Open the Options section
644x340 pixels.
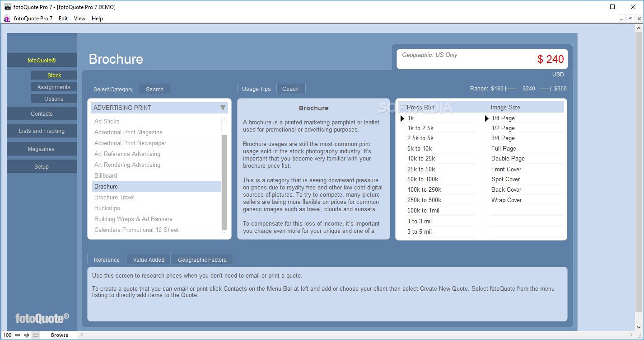(x=54, y=99)
